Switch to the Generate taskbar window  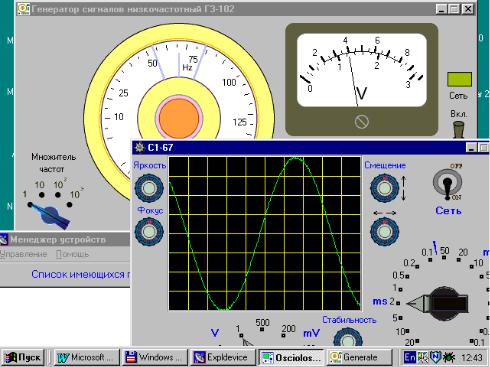pyautogui.click(x=359, y=357)
